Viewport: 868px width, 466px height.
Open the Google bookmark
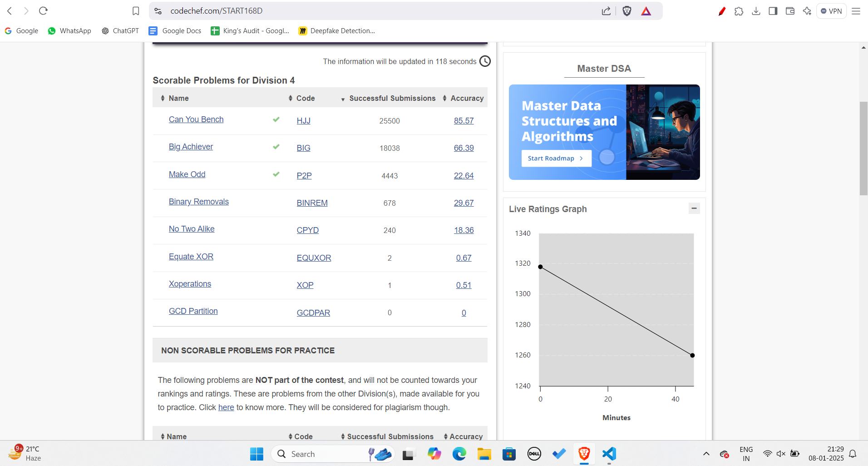21,31
